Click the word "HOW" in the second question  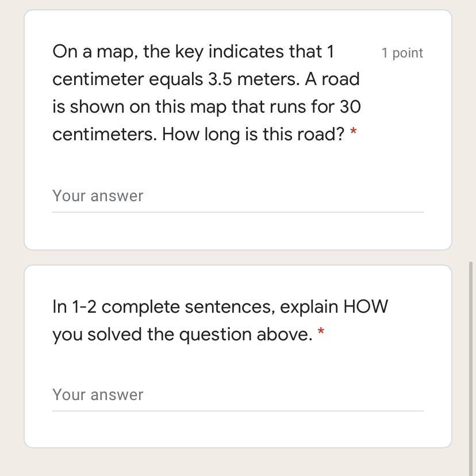pos(366,306)
